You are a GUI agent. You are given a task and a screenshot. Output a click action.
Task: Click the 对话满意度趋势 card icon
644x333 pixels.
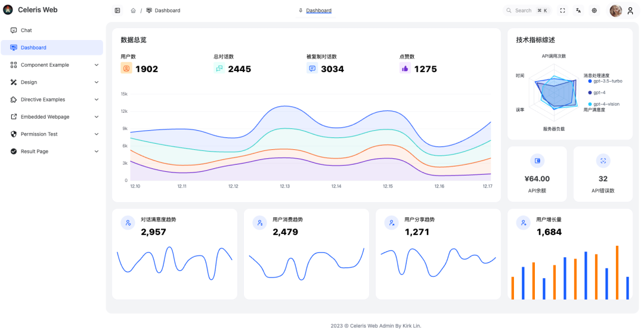pos(128,223)
